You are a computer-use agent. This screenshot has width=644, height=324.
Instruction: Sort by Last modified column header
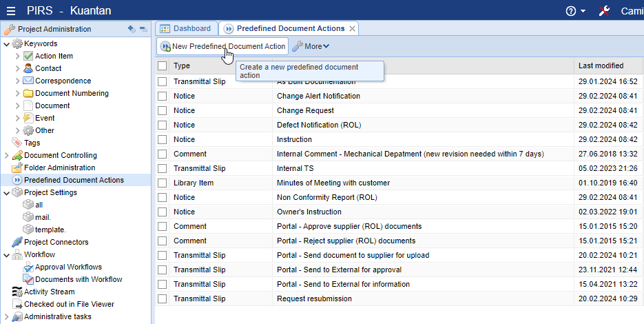tap(601, 66)
